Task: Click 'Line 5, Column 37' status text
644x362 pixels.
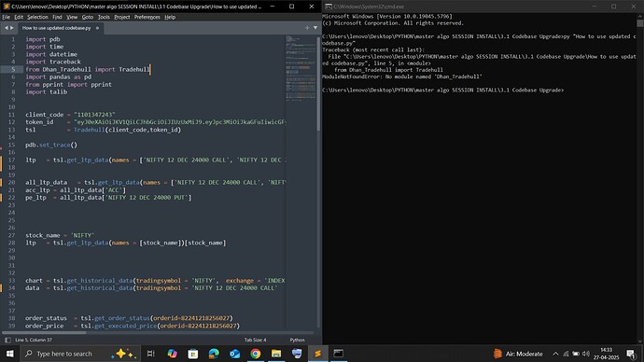Action: (x=34, y=340)
